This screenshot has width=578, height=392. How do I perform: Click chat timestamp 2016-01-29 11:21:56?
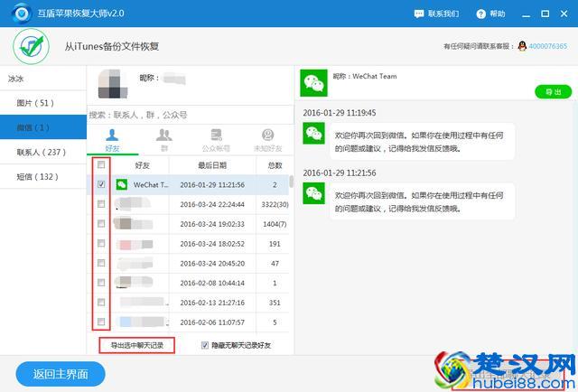(x=340, y=173)
